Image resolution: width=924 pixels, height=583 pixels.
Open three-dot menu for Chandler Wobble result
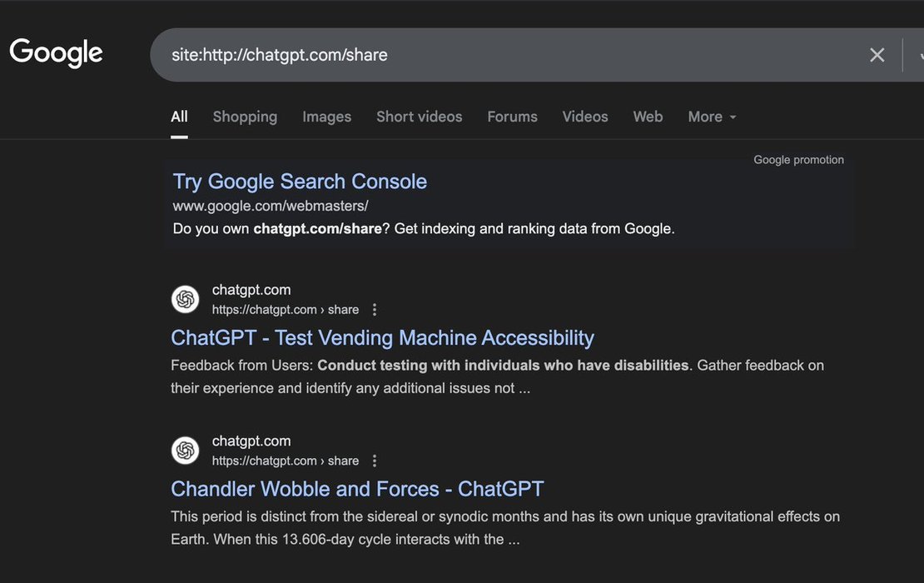375,461
